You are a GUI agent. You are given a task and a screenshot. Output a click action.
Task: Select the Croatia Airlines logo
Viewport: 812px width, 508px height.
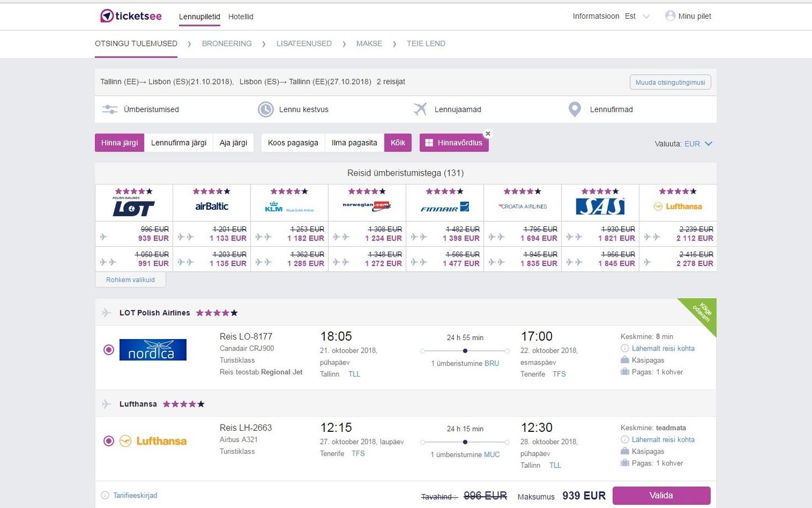[522, 207]
